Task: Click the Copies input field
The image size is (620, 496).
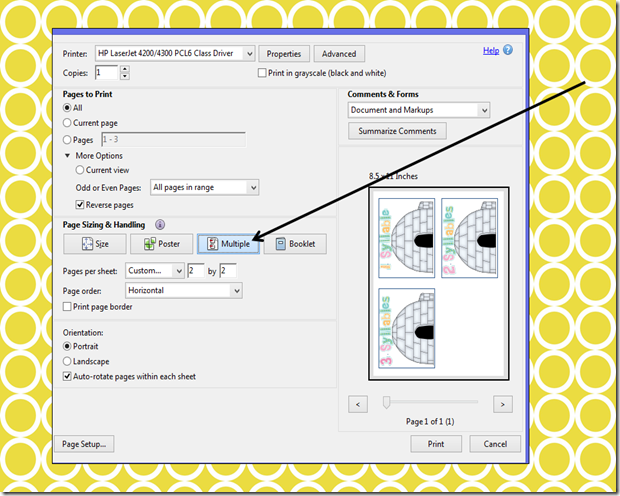Action: (x=107, y=73)
